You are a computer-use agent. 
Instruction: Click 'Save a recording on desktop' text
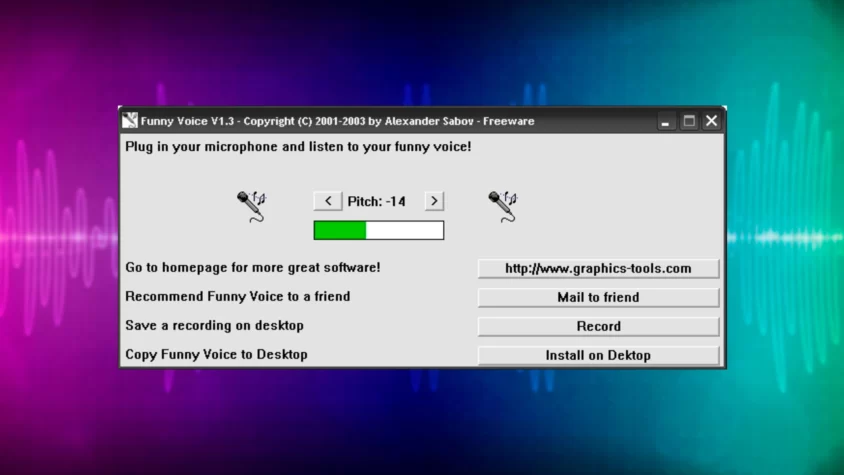[x=214, y=325]
